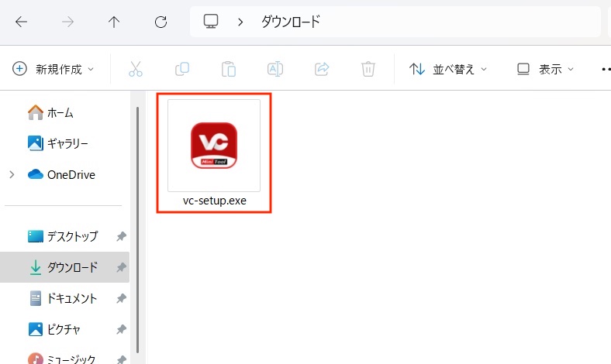Image resolution: width=611 pixels, height=364 pixels.
Task: Click the Copy icon in toolbar
Action: click(x=182, y=69)
